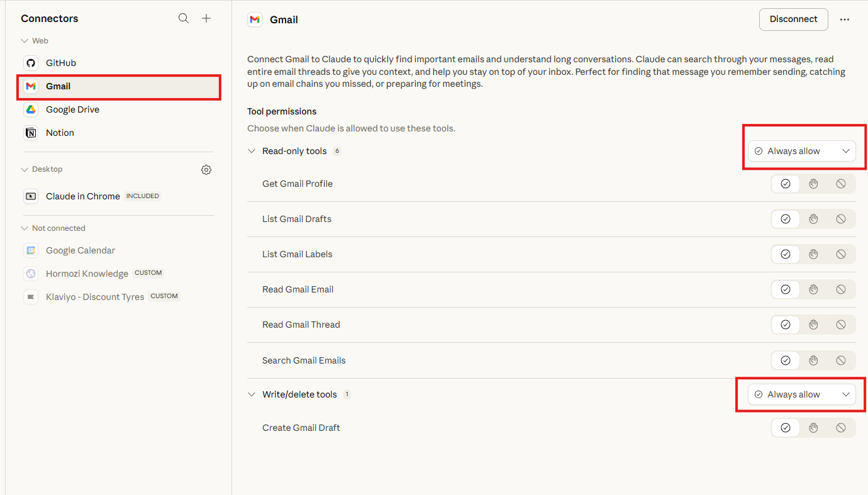This screenshot has height=495, width=868.
Task: Click the Hormozi Knowledge globe icon
Action: tap(31, 274)
